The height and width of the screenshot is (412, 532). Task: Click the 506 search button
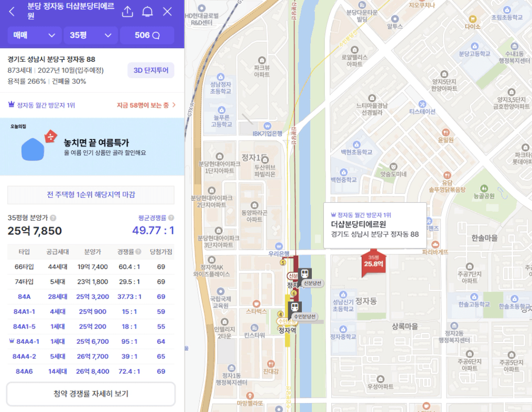pyautogui.click(x=147, y=35)
